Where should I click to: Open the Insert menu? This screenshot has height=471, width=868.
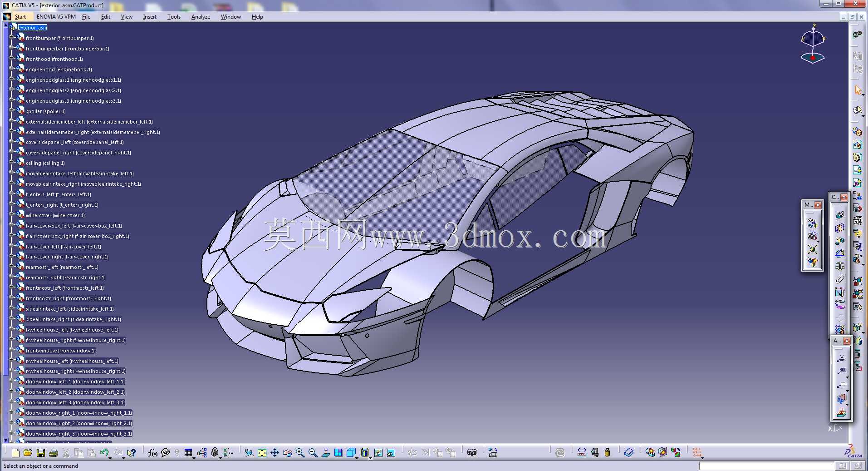point(150,17)
